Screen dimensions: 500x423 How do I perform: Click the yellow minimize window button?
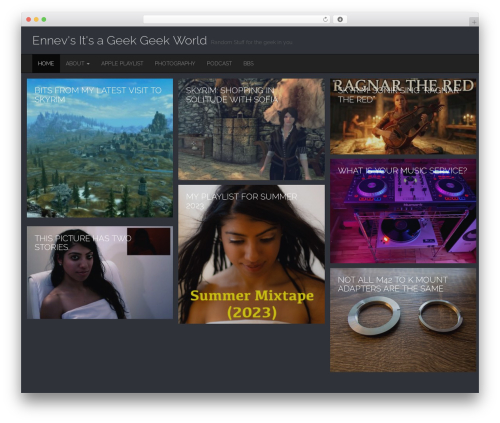point(36,19)
